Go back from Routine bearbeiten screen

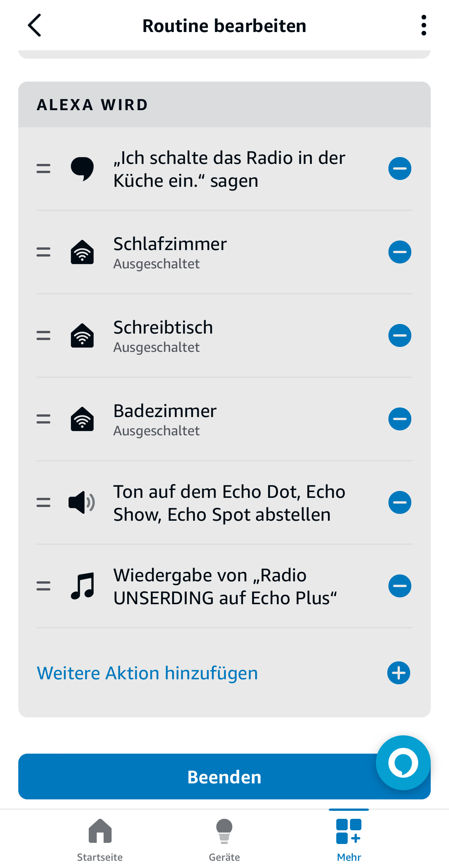tap(34, 26)
